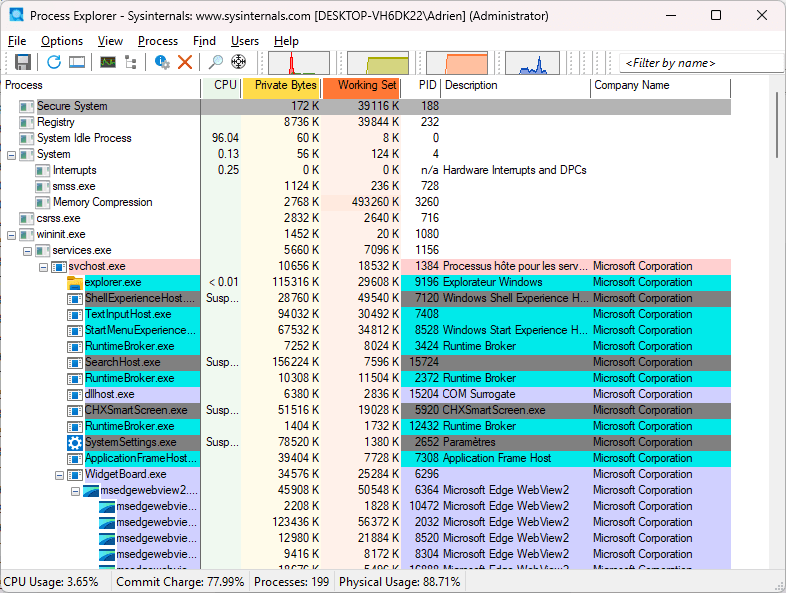Open the Users menu
This screenshot has width=786, height=593.
[245, 41]
